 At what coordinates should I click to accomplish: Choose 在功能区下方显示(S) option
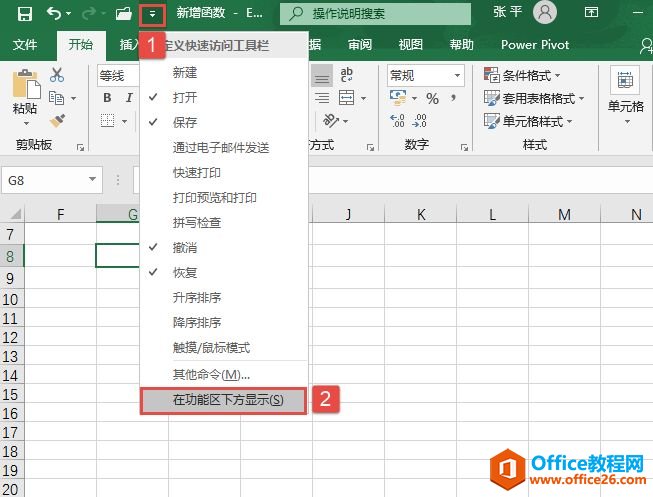pos(224,400)
